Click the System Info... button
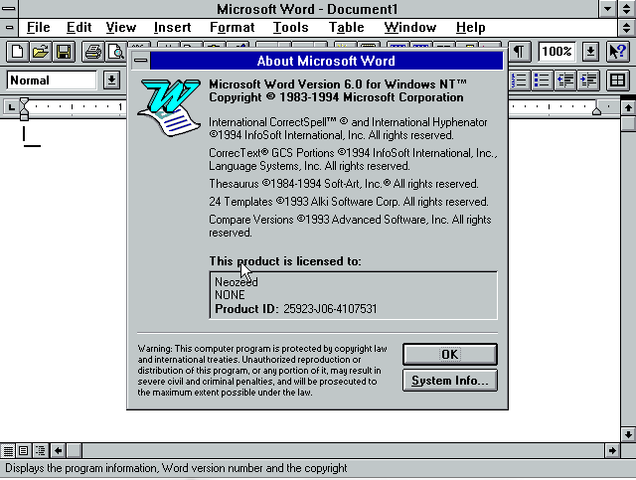 [x=450, y=381]
